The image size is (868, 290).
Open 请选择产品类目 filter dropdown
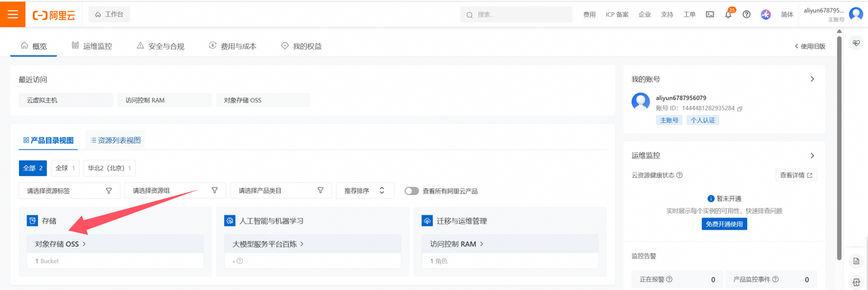281,191
